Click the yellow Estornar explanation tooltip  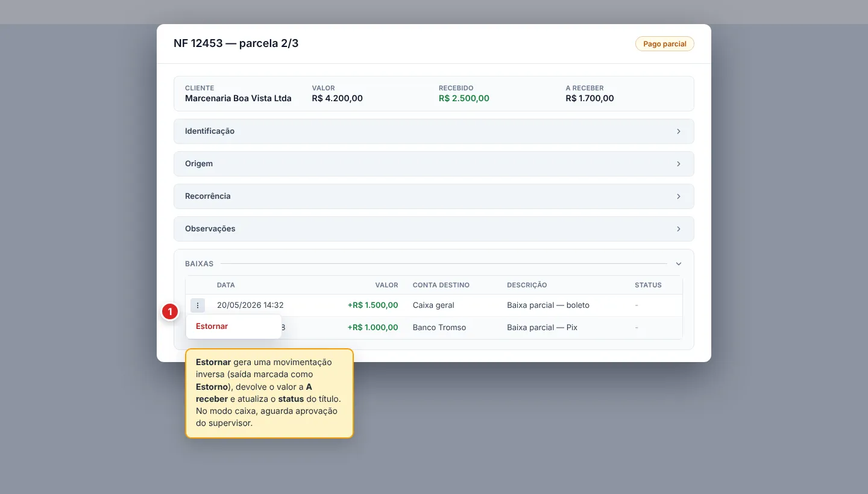269,393
